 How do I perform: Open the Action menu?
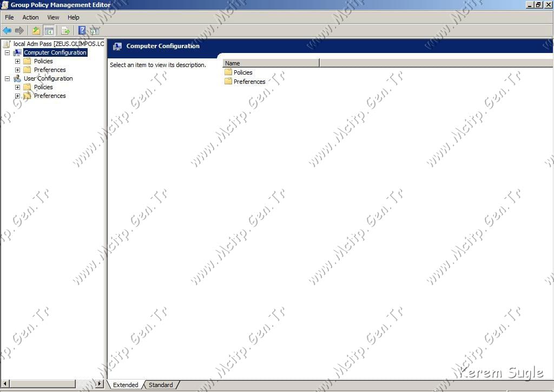[30, 17]
